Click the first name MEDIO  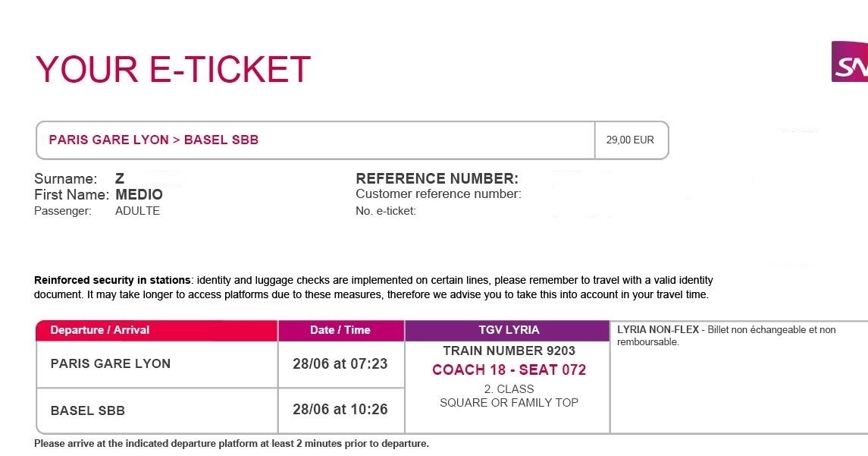tap(139, 195)
